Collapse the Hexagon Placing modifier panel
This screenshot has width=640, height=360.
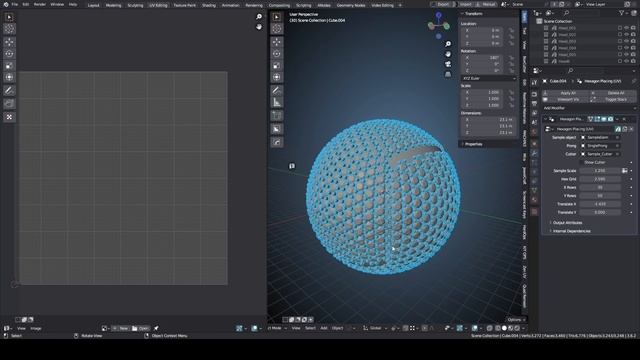click(545, 119)
